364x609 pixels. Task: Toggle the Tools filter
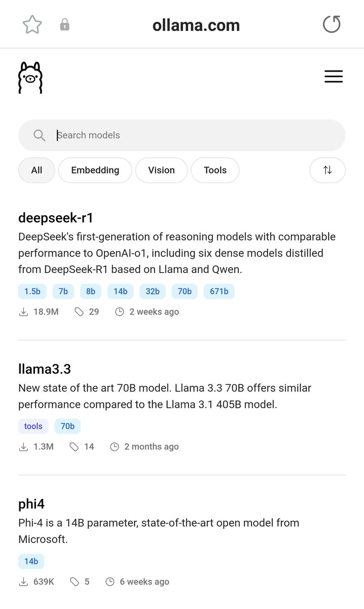pyautogui.click(x=215, y=170)
